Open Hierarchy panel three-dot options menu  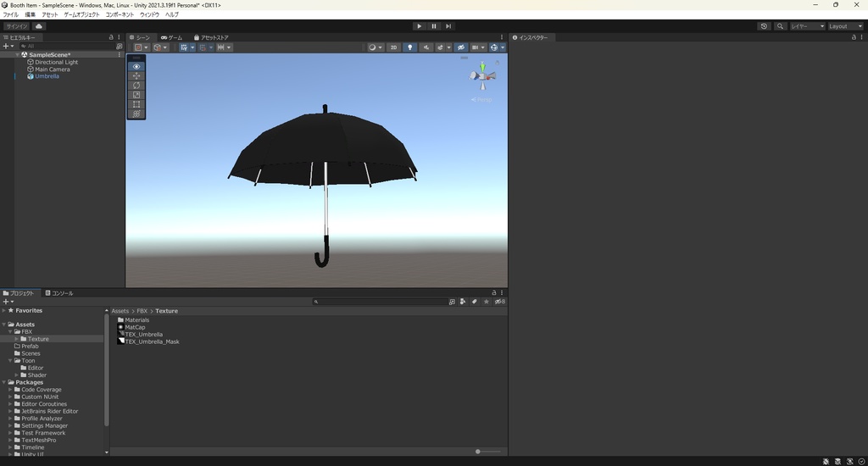(x=119, y=37)
